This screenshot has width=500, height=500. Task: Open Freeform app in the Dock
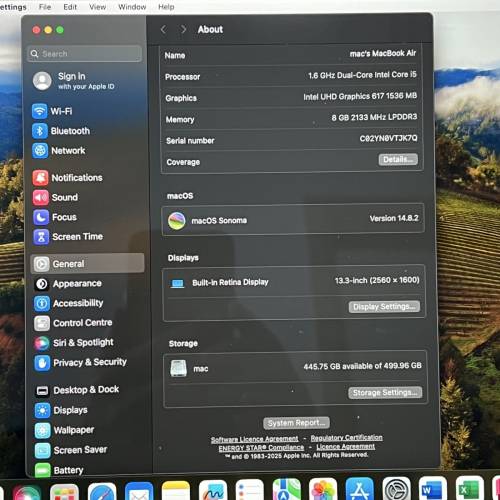(x=213, y=490)
